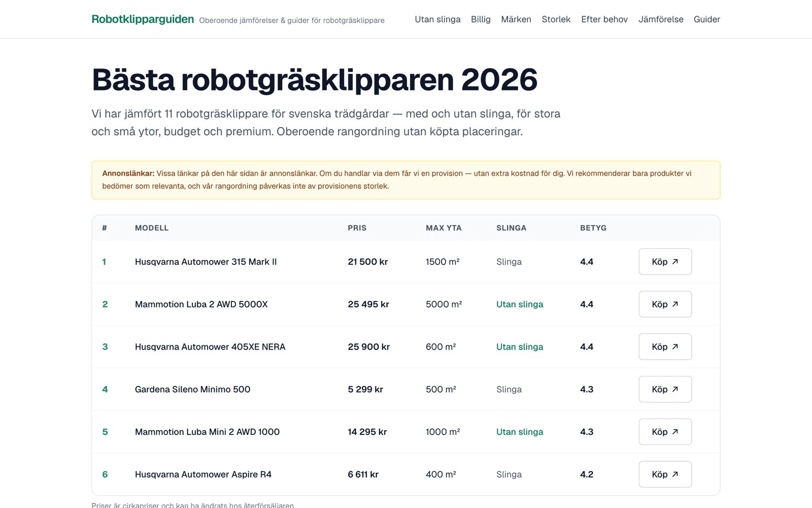
Task: Click the price 5 299 kr
Action: click(365, 389)
